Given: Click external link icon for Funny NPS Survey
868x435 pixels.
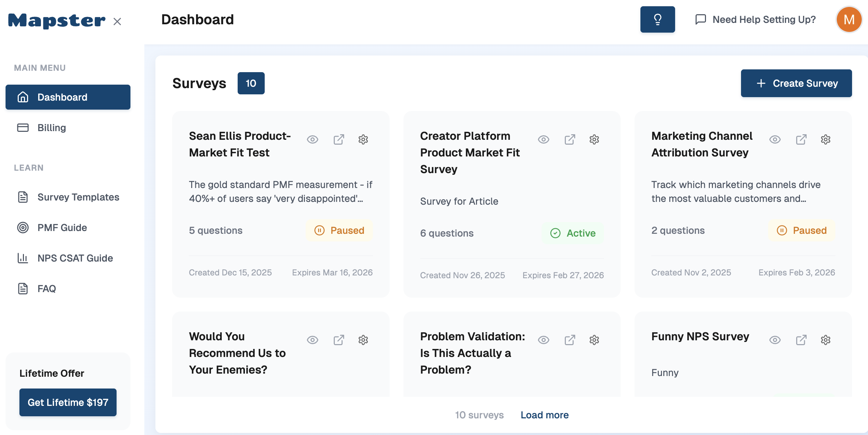Looking at the screenshot, I should click(801, 340).
